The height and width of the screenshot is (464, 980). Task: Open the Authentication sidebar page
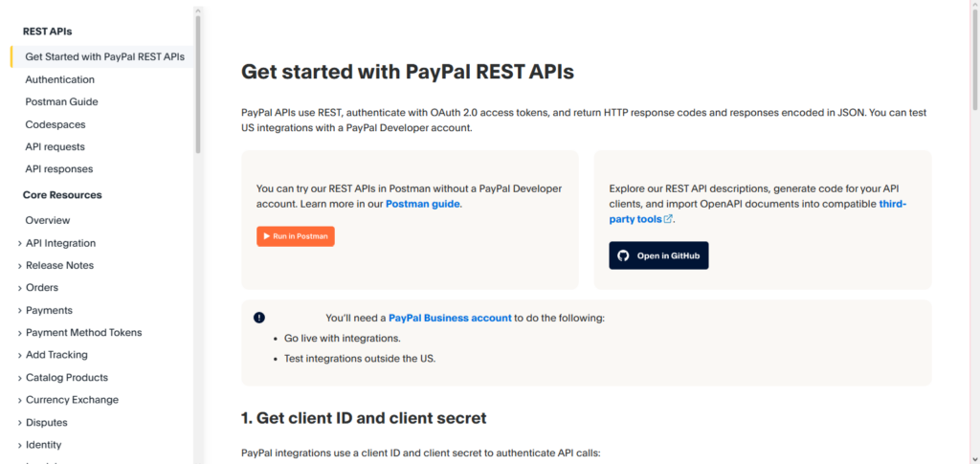coord(60,79)
